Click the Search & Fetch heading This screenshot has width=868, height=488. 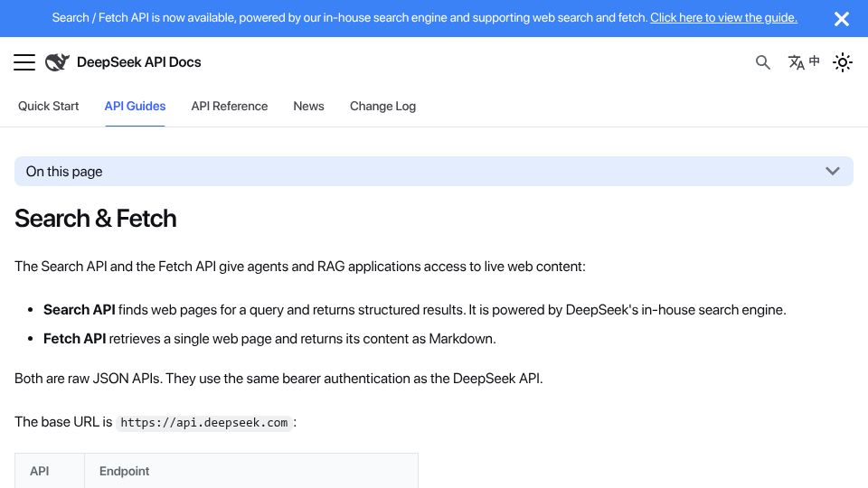(95, 219)
